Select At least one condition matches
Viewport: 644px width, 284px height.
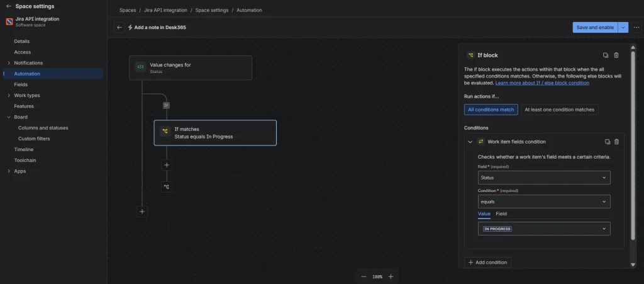[x=559, y=110]
